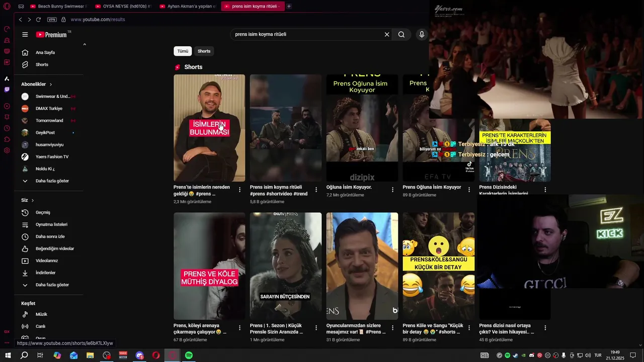Open Geçmiş history icon

click(25, 213)
